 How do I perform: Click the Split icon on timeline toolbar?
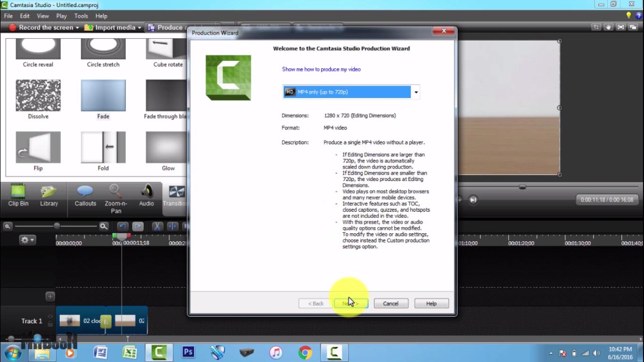tap(173, 226)
